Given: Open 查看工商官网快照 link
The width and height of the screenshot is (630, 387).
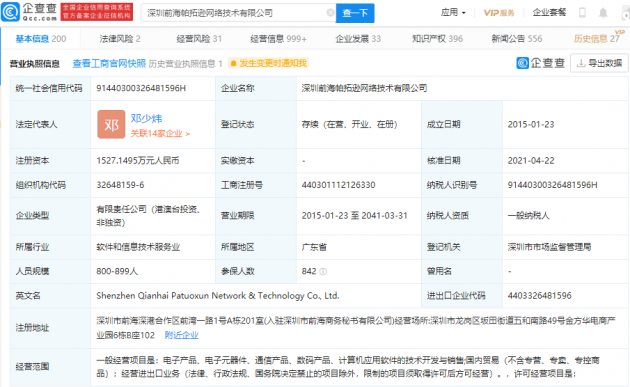Looking at the screenshot, I should (x=109, y=63).
